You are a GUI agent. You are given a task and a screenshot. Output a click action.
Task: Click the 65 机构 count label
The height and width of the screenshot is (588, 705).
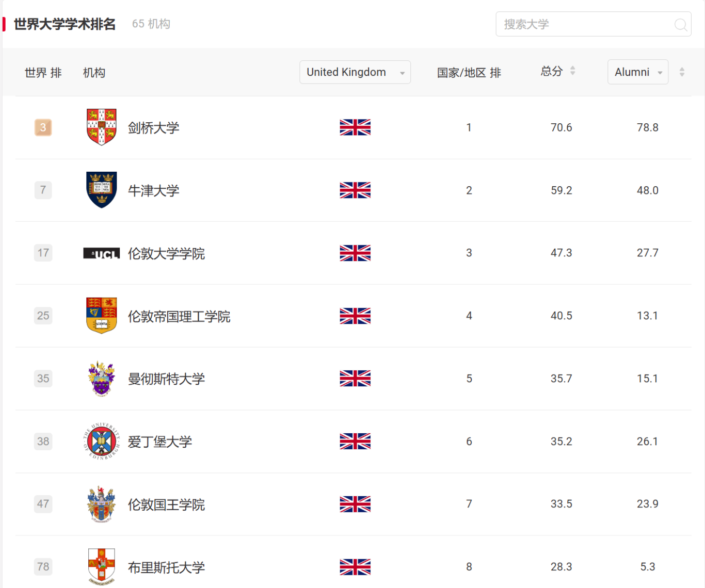click(151, 24)
